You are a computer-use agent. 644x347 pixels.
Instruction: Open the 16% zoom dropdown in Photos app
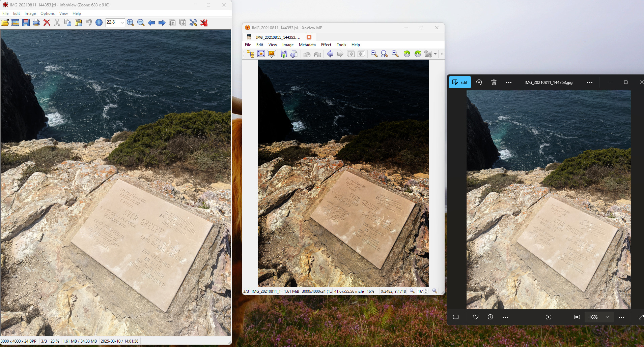coord(599,317)
